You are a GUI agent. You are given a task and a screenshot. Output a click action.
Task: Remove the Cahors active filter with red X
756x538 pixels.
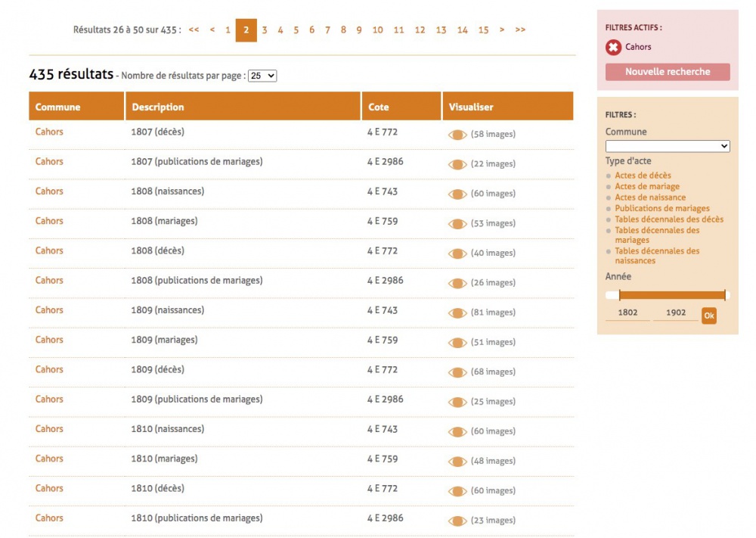coord(613,48)
